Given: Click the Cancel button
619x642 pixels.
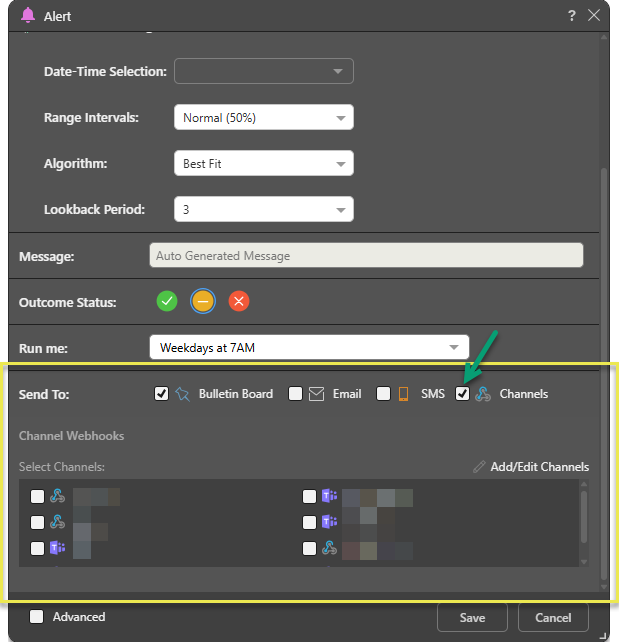Looking at the screenshot, I should click(553, 618).
